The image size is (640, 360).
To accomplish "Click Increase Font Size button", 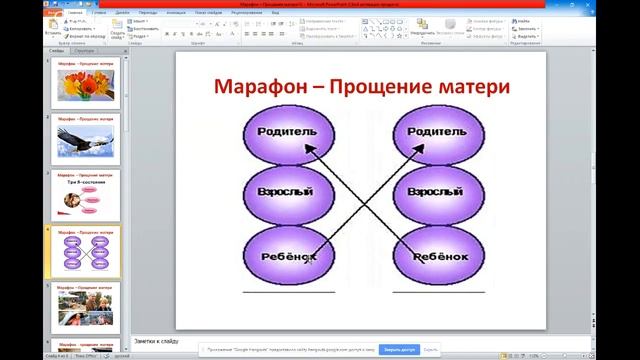I will (x=218, y=24).
